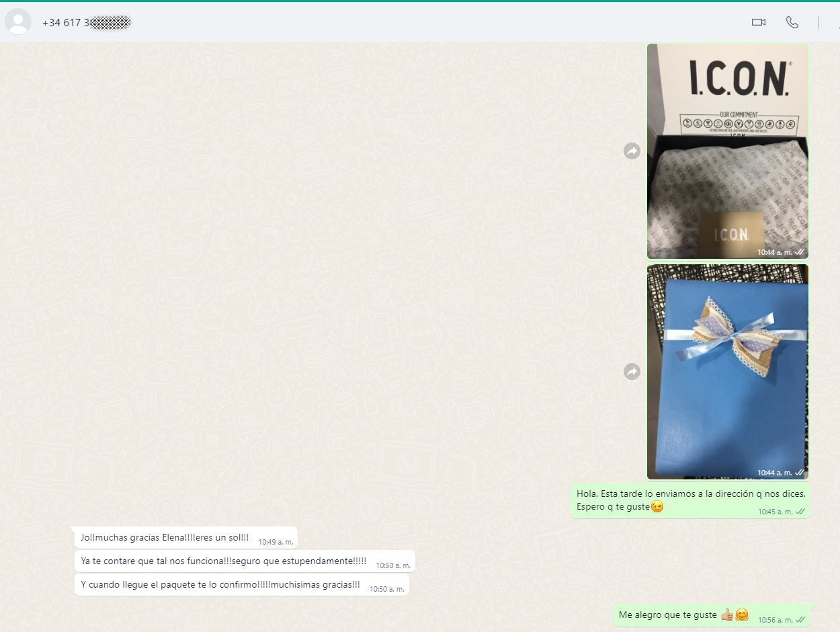Click the winking emoji in sent message
The image size is (840, 632).
click(x=657, y=507)
